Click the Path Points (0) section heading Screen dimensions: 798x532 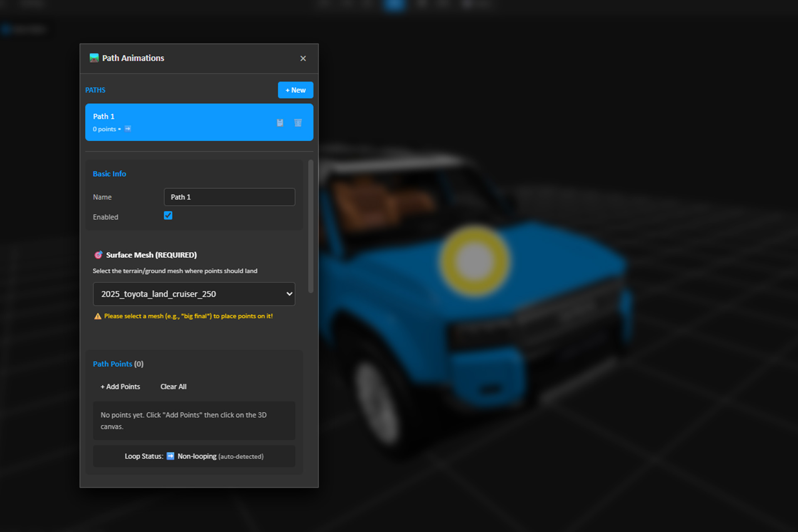pyautogui.click(x=118, y=364)
